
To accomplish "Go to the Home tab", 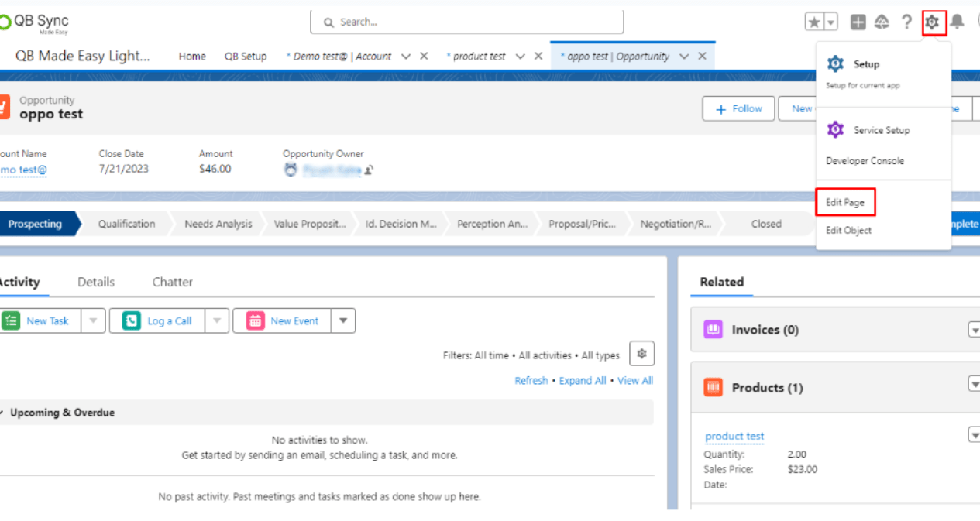I will (192, 57).
